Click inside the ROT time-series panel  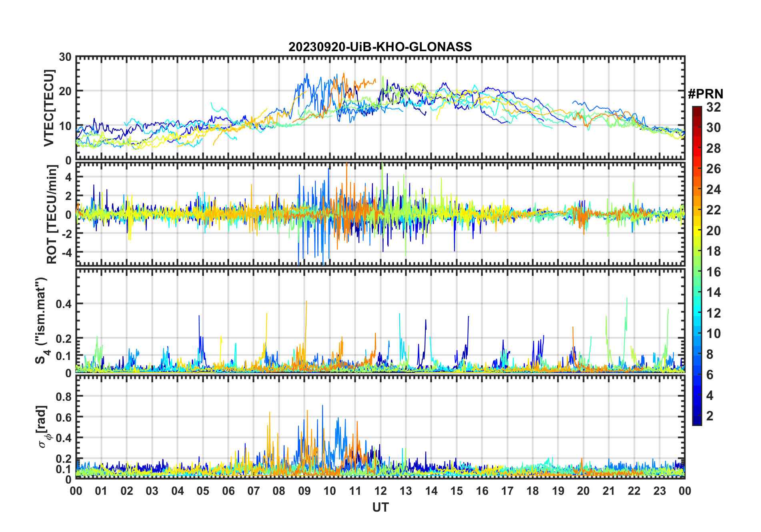click(x=380, y=214)
